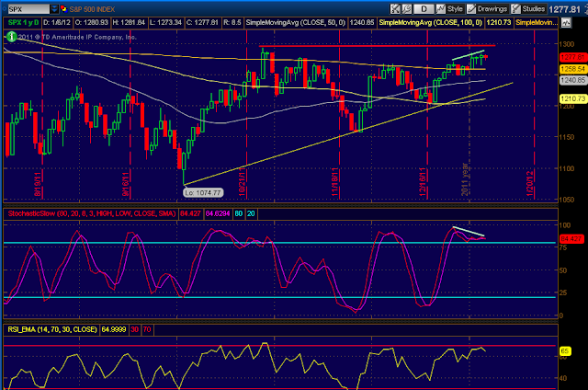Select the StochasticSlow study label
588x390 pixels.
click(92, 213)
